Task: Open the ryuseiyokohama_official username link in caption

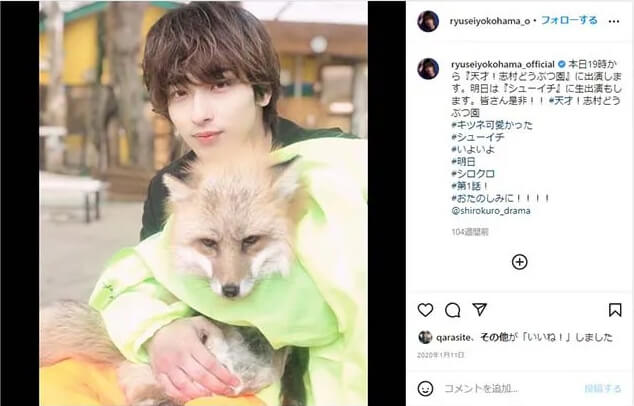Action: (503, 64)
